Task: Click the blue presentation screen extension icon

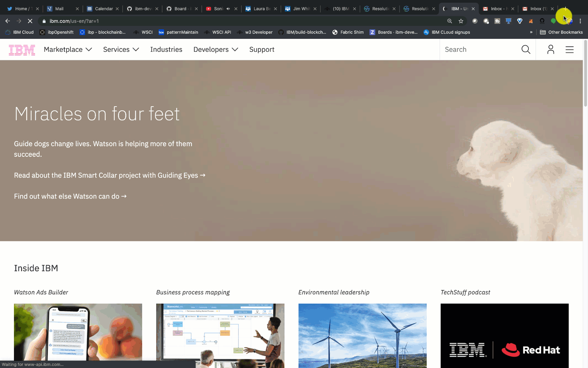Action: tap(508, 21)
